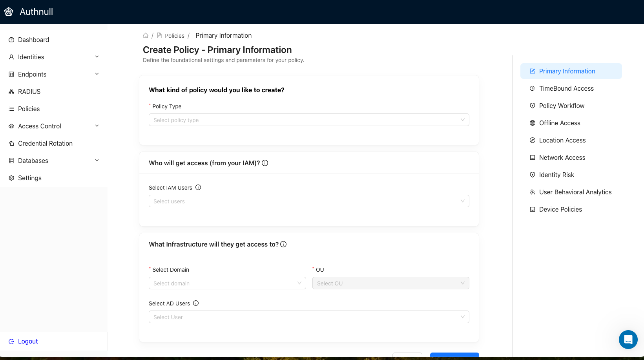
Task: Open Credential Rotation from the sidebar
Action: [x=45, y=143]
